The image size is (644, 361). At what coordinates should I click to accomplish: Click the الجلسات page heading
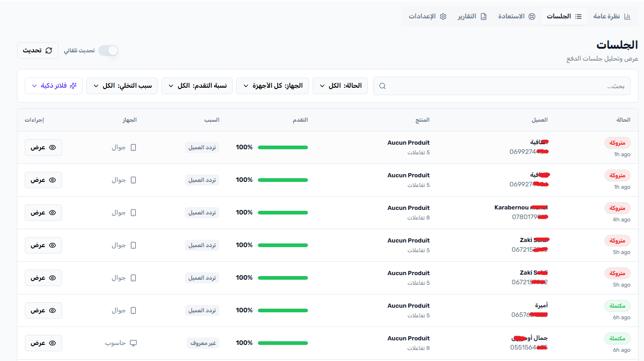point(617,45)
